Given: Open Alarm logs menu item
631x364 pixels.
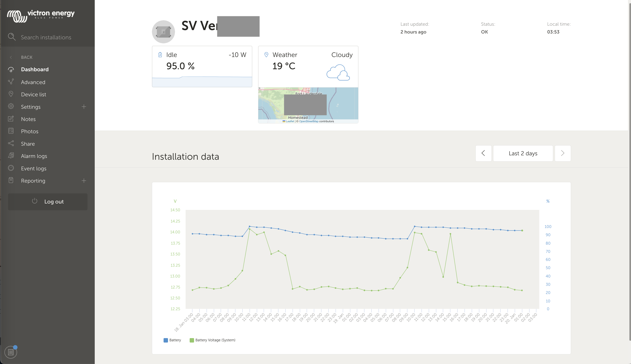Looking at the screenshot, I should 34,156.
